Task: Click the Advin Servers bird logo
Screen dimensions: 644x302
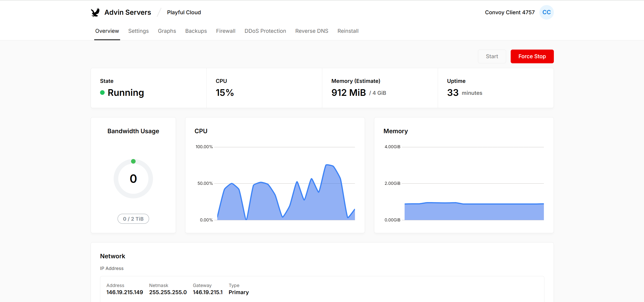Action: tap(95, 12)
